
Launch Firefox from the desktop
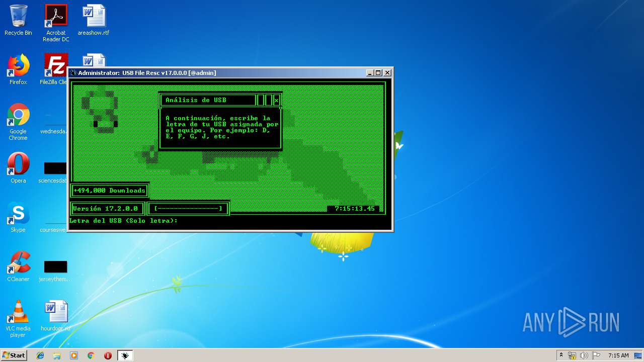pyautogui.click(x=18, y=69)
